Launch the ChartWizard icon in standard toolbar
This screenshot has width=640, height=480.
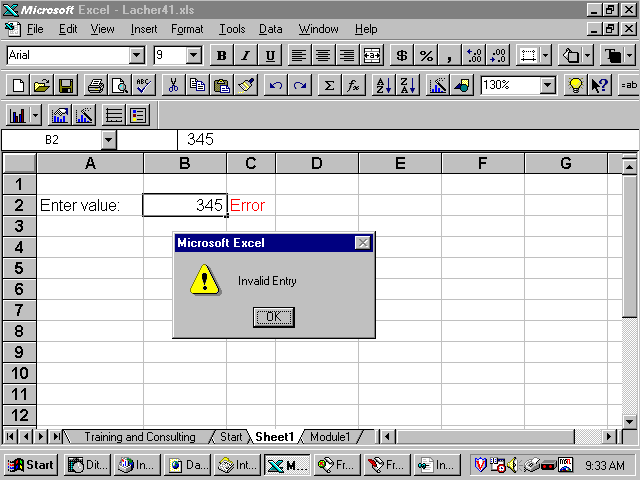(x=438, y=85)
